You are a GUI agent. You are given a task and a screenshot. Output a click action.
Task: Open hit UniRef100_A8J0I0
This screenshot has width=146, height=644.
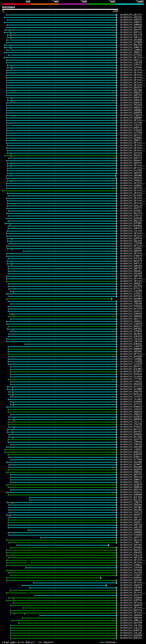(x=131, y=15)
